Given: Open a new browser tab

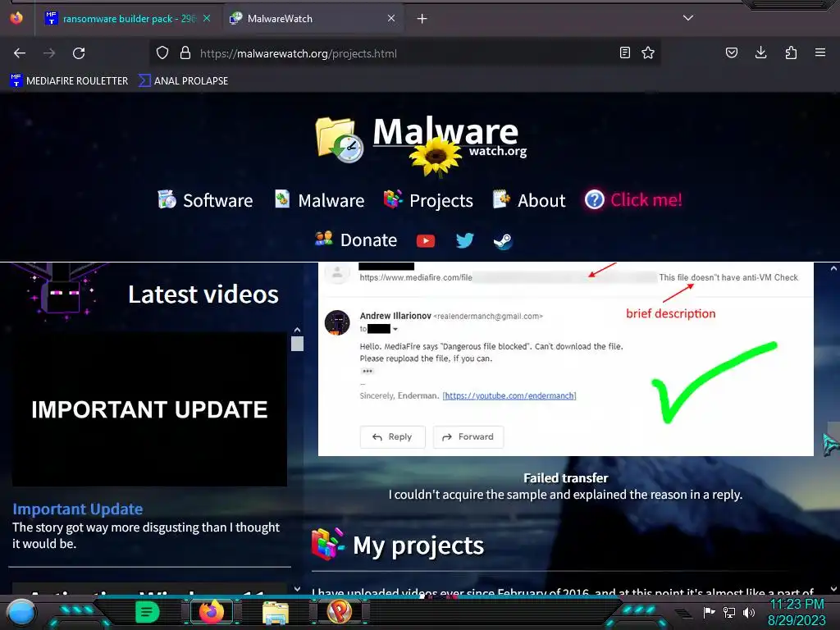Looking at the screenshot, I should [422, 19].
